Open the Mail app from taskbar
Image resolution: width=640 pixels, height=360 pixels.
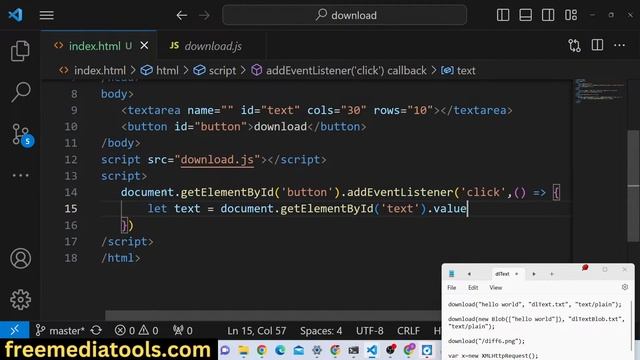[x=298, y=350]
